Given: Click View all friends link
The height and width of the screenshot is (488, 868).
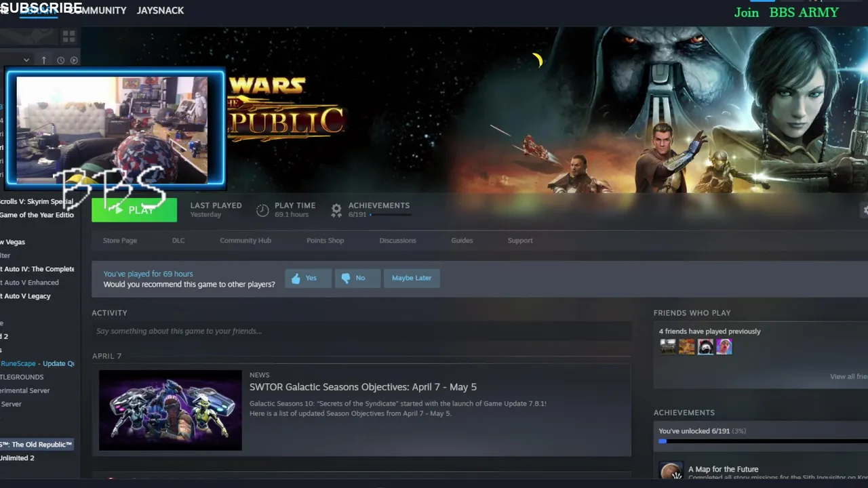Looking at the screenshot, I should [849, 377].
